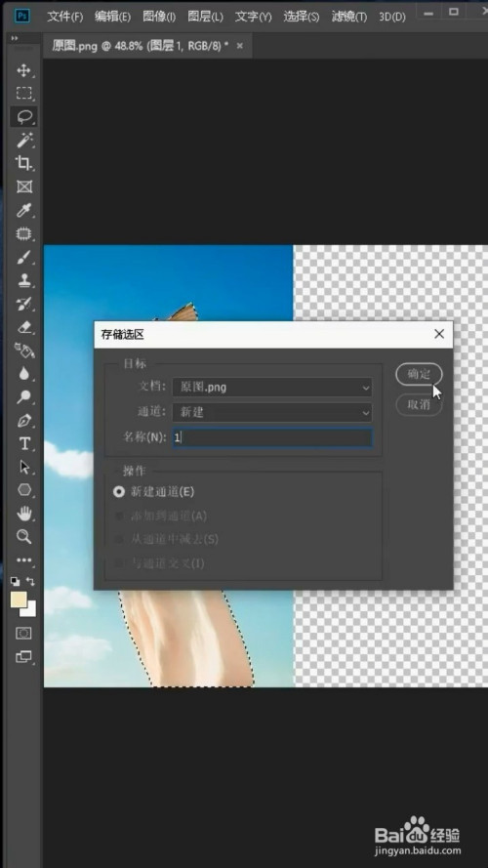488x868 pixels.
Task: Confirm with the 确定 button
Action: coord(419,374)
